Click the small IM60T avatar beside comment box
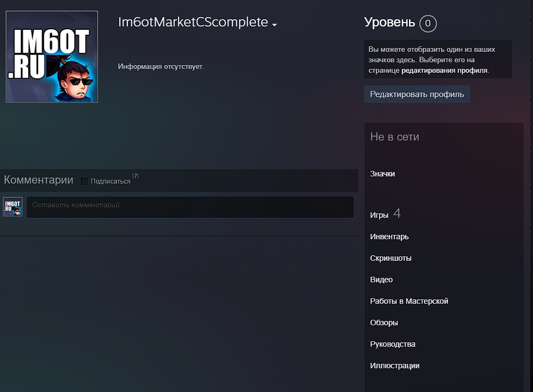This screenshot has width=533, height=392. [13, 207]
